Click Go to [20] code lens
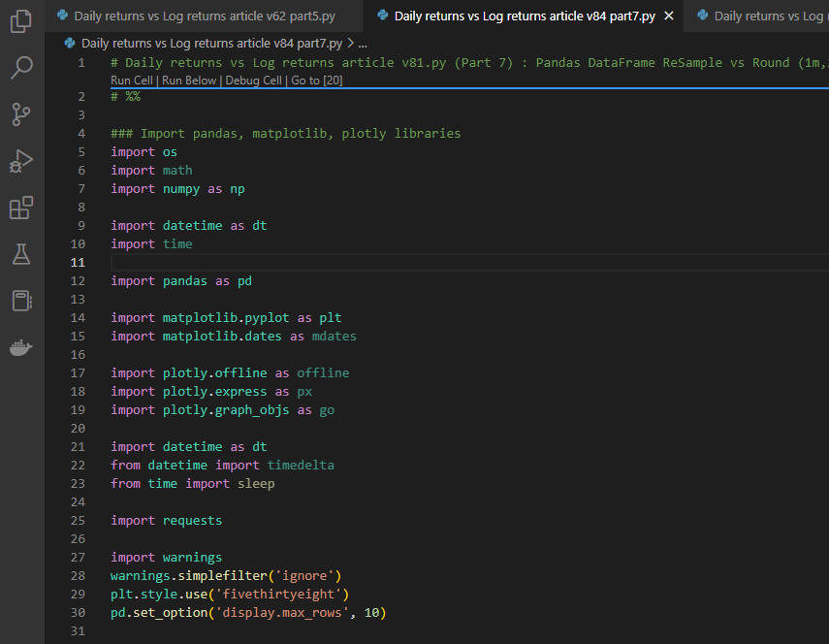The height and width of the screenshot is (644, 829). click(x=317, y=80)
